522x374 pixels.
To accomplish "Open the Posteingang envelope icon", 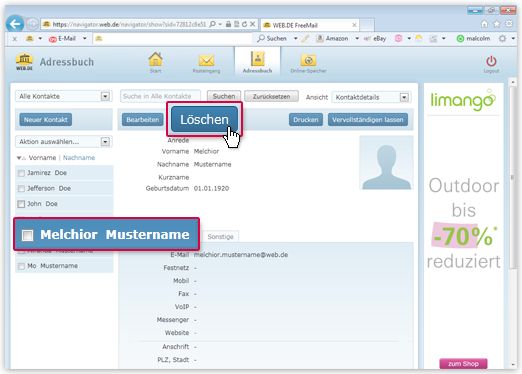I will 206,60.
